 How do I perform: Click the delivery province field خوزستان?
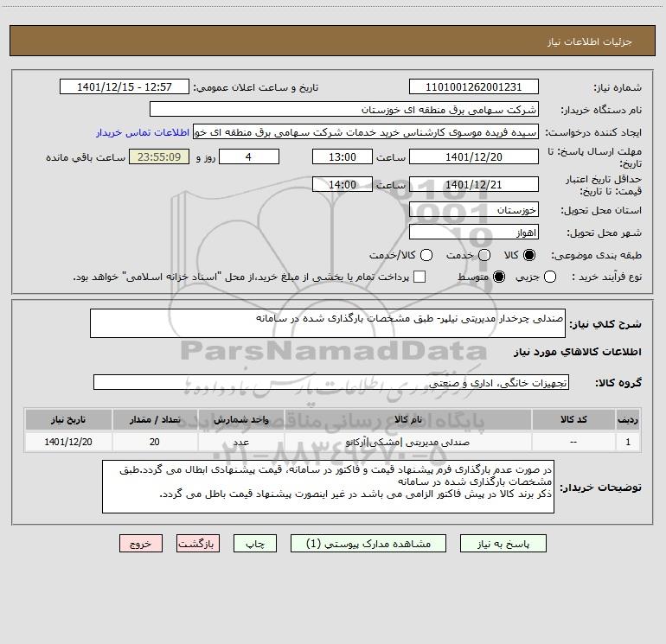coord(474,210)
